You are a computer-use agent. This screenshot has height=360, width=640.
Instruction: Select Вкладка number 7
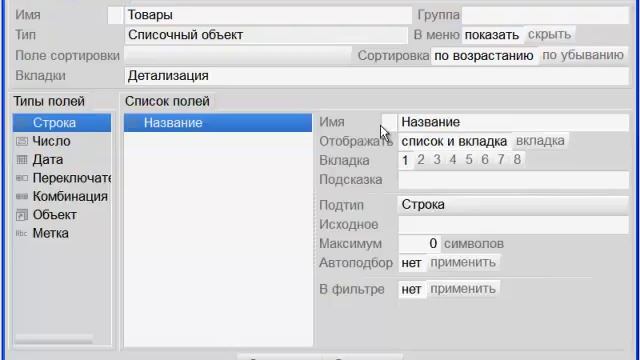tap(501, 160)
